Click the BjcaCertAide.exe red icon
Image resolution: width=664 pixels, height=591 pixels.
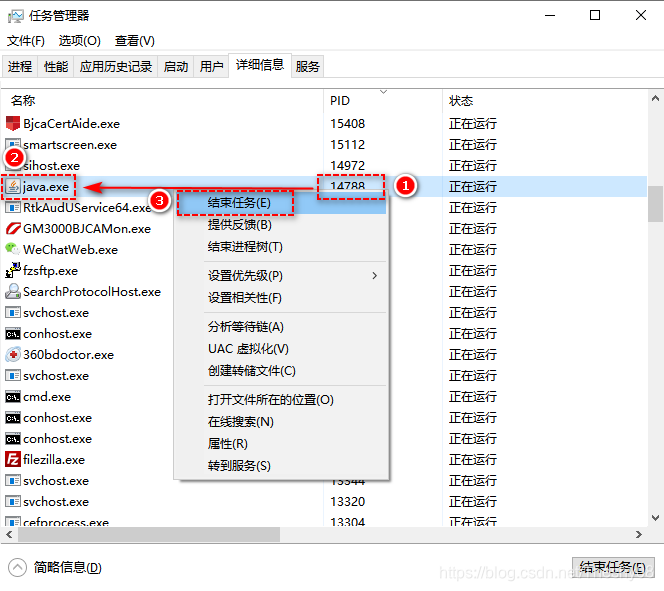coord(13,124)
